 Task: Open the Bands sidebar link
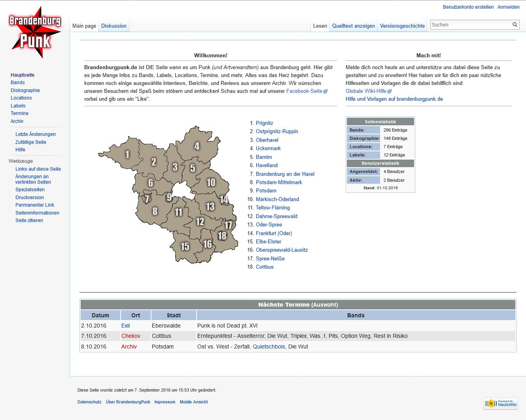[18, 83]
